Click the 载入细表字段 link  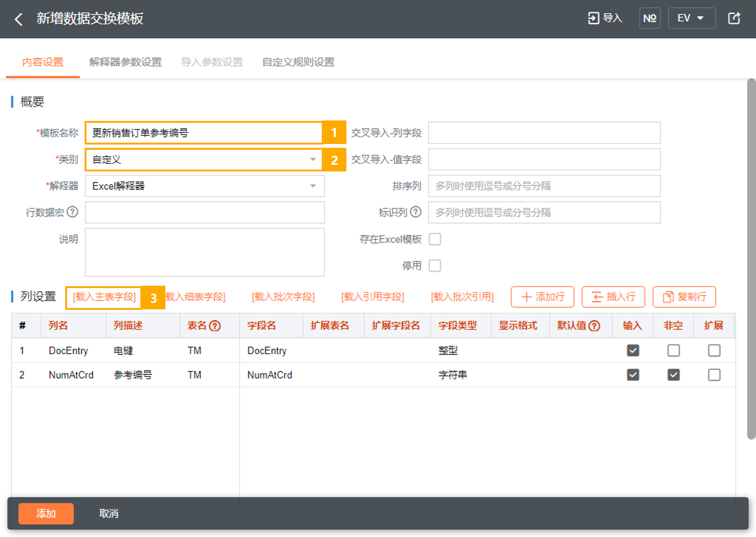[195, 297]
